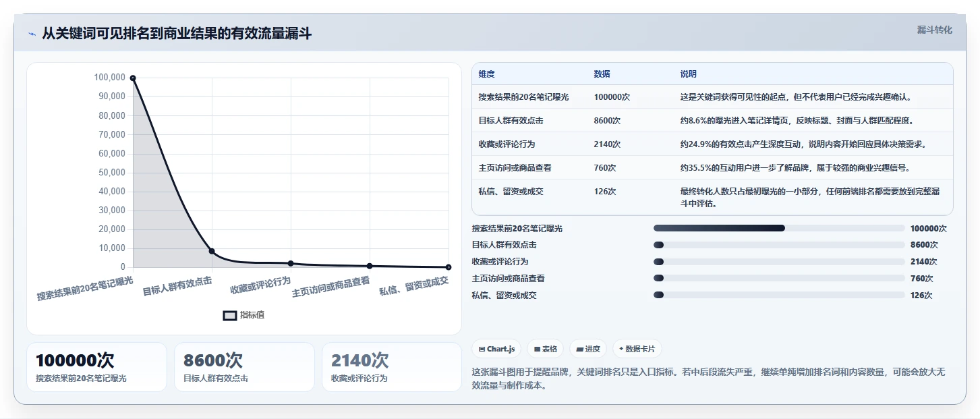Image resolution: width=980 pixels, height=419 pixels.
Task: Click the 100000次 value in the table
Action: (x=612, y=97)
